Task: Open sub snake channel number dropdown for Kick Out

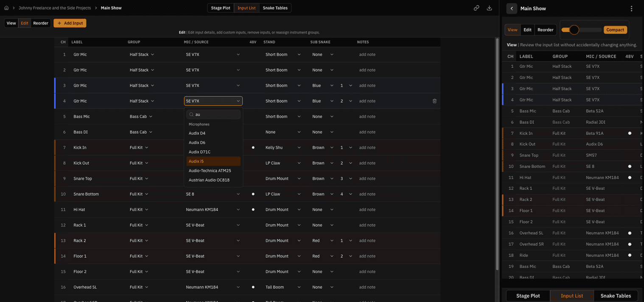Action: [x=346, y=163]
